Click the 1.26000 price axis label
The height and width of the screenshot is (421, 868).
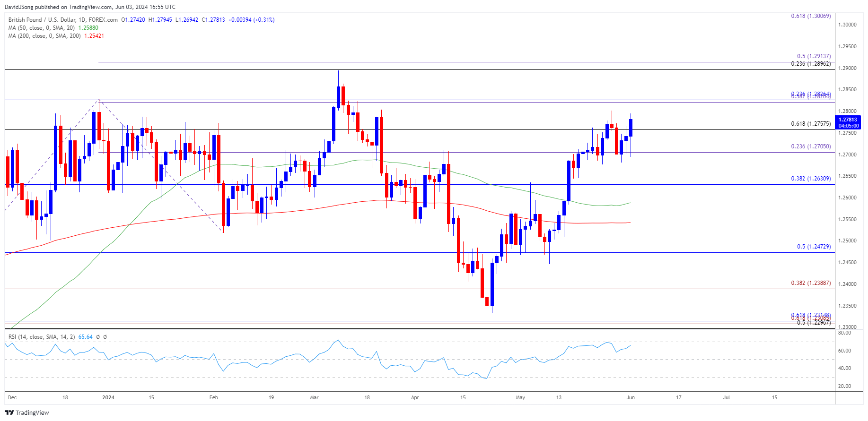(x=847, y=198)
